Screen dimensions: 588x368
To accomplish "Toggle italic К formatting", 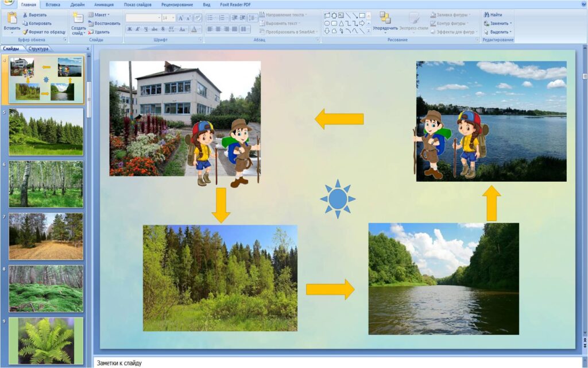I will pos(138,29).
